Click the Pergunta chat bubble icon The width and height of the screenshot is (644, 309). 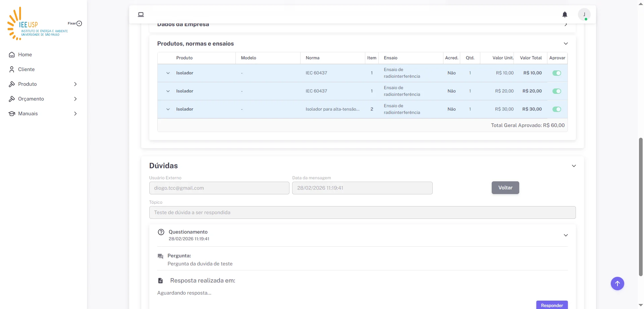click(160, 256)
